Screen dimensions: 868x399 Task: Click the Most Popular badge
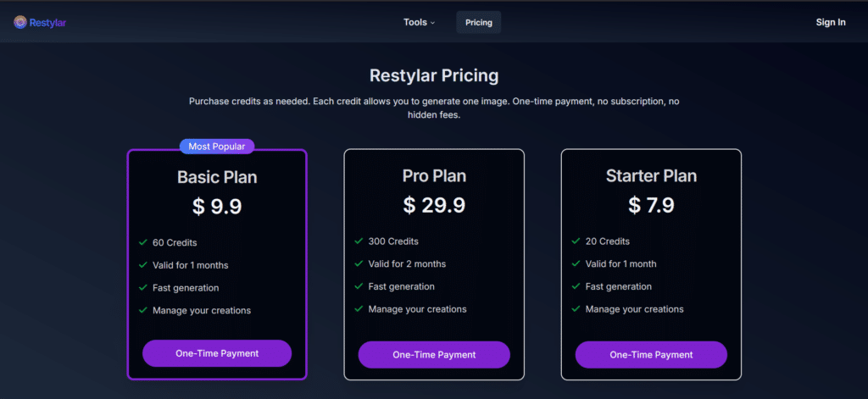[217, 146]
